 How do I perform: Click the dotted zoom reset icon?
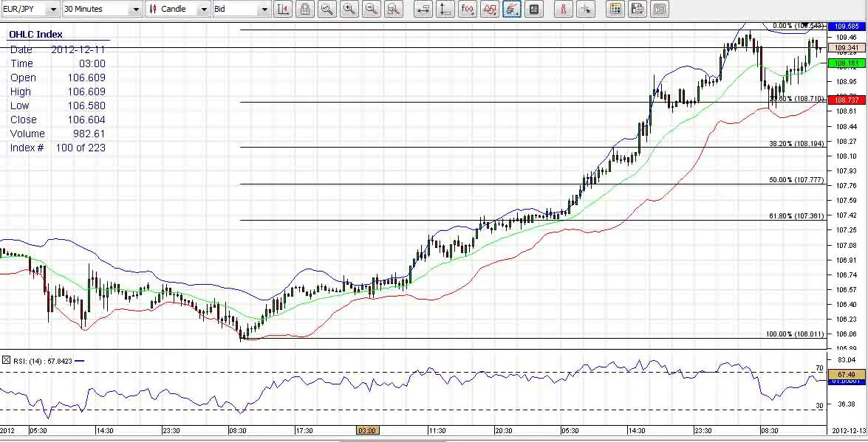click(x=394, y=9)
